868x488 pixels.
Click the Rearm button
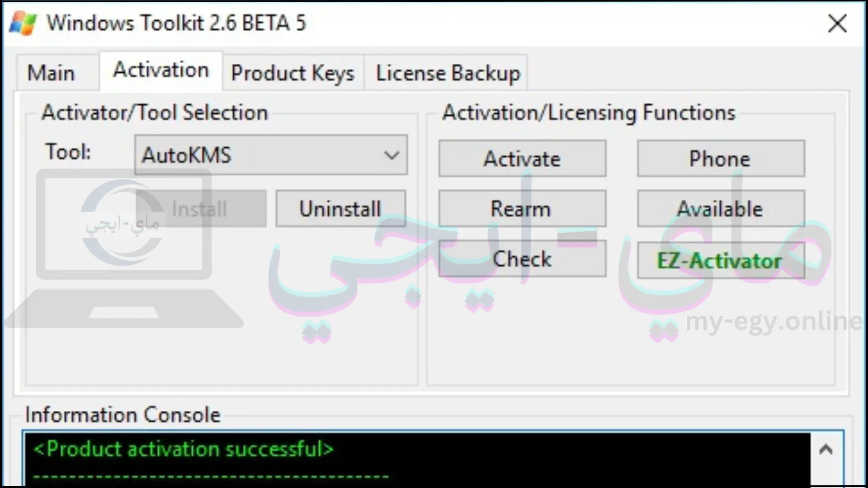click(521, 208)
